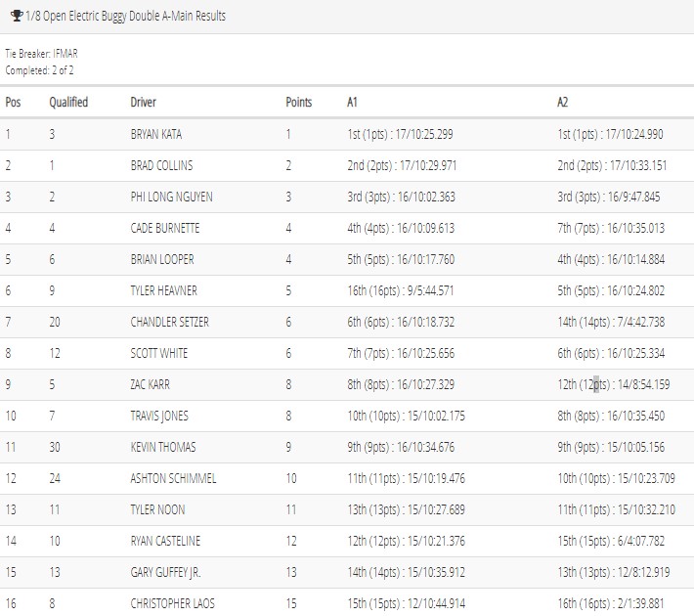Click the 1/8 Open Electric Buggy title
The height and width of the screenshot is (616, 694).
tap(126, 16)
